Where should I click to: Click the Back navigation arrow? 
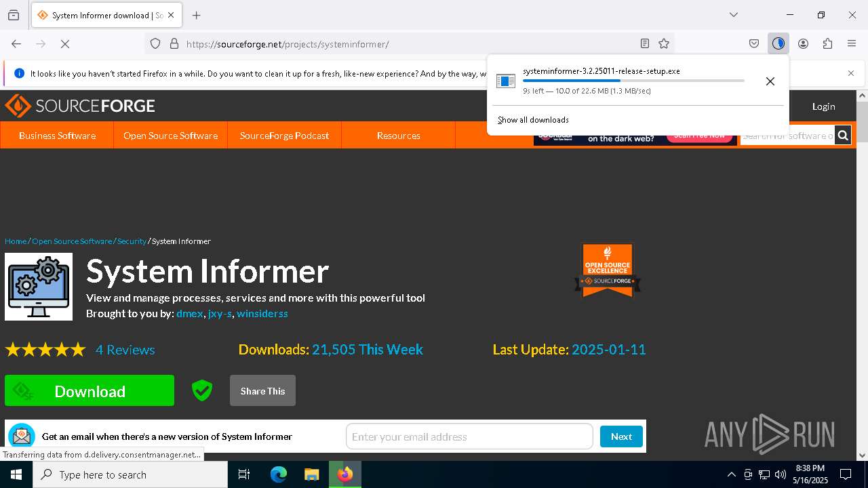[16, 44]
